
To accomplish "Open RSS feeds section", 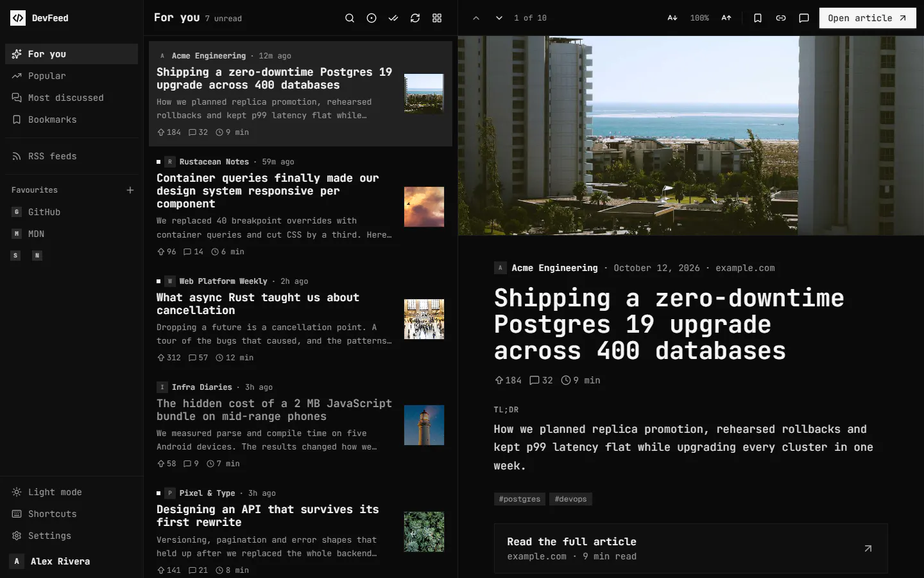I will tap(71, 156).
